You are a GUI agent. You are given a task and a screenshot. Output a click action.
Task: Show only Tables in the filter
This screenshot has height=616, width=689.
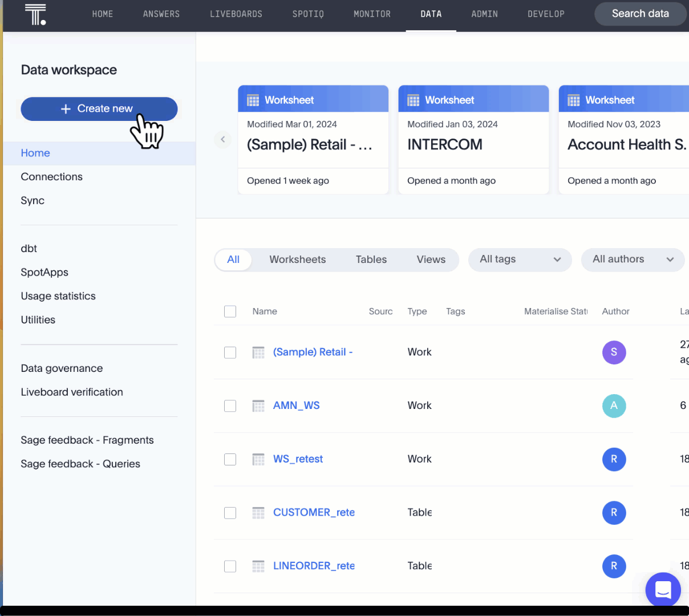pos(371,260)
